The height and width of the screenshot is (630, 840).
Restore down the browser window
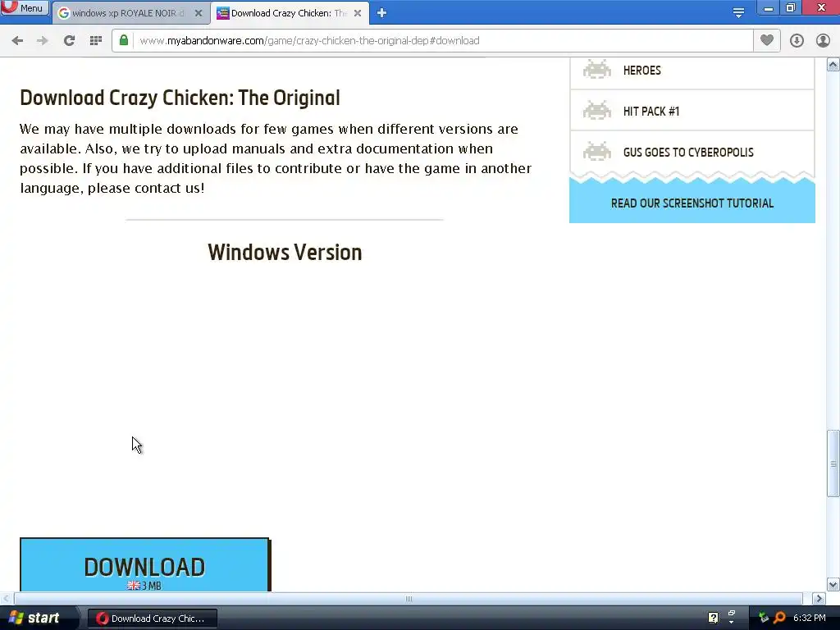point(791,8)
